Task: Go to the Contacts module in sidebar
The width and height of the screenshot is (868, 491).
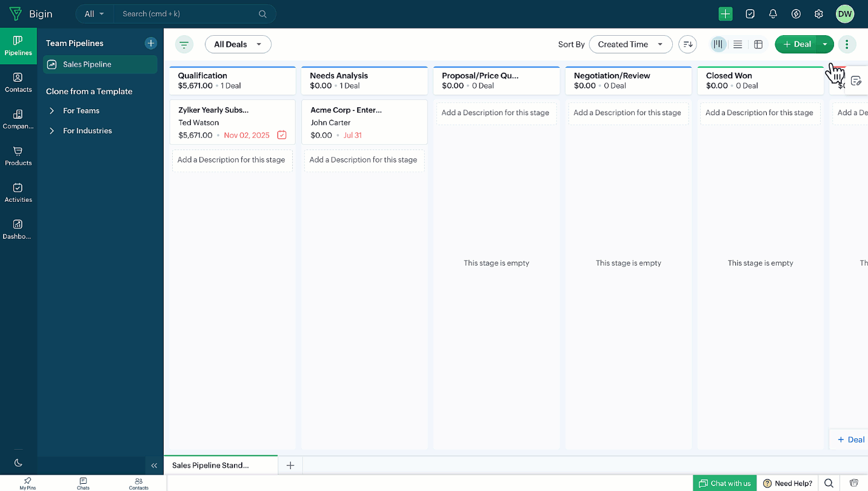Action: click(x=18, y=82)
